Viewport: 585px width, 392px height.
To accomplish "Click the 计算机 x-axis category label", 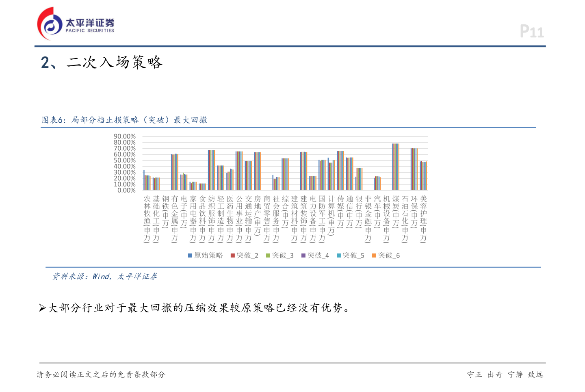I will (331, 215).
